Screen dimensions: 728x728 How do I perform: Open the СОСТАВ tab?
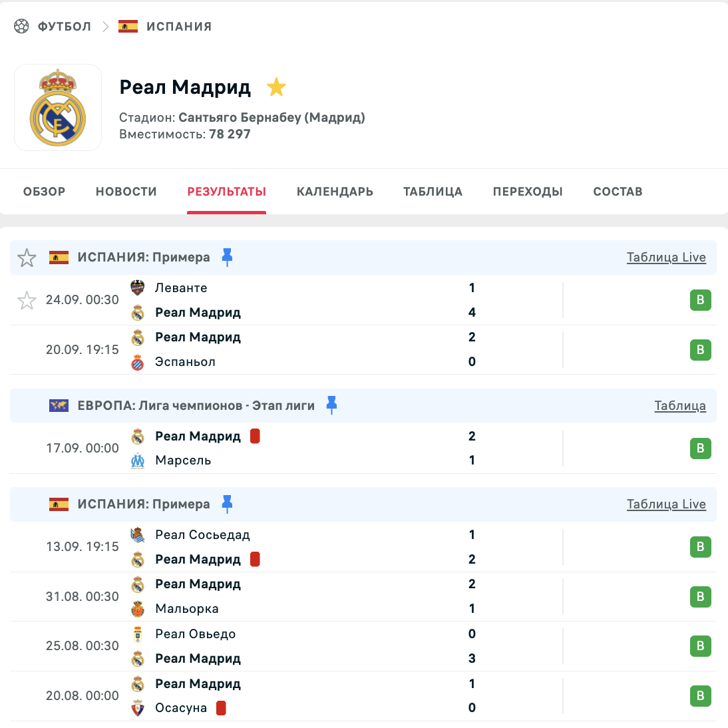click(x=618, y=191)
